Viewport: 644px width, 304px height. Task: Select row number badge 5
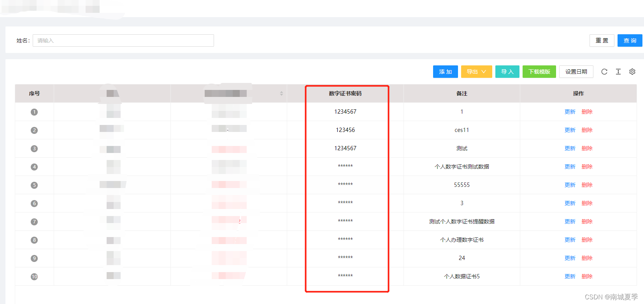click(34, 185)
